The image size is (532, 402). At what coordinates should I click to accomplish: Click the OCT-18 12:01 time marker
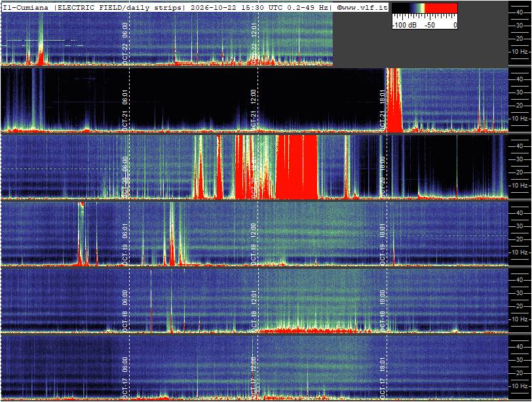(254, 310)
